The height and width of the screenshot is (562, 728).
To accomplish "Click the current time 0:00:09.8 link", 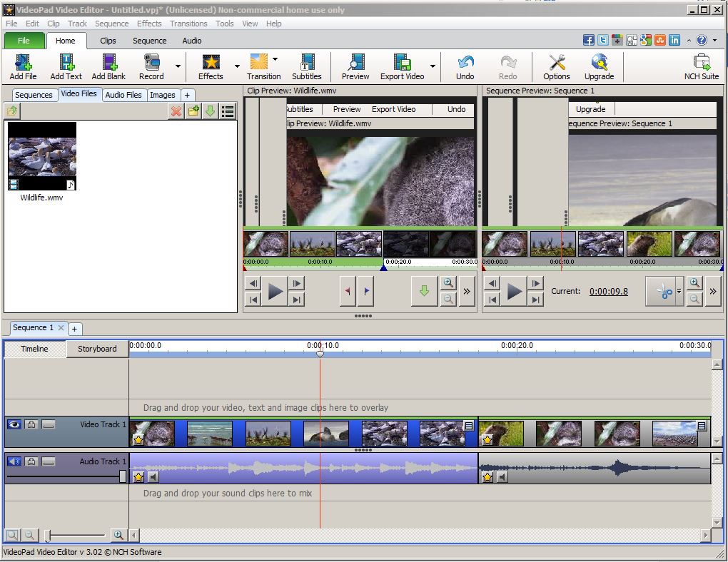I will (x=608, y=292).
